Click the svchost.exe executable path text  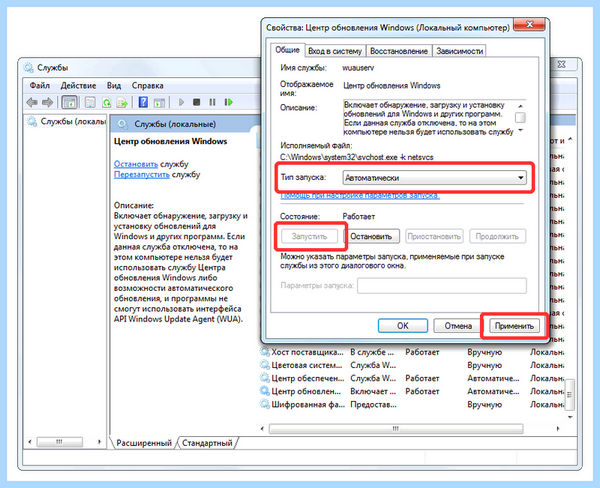coord(357,157)
